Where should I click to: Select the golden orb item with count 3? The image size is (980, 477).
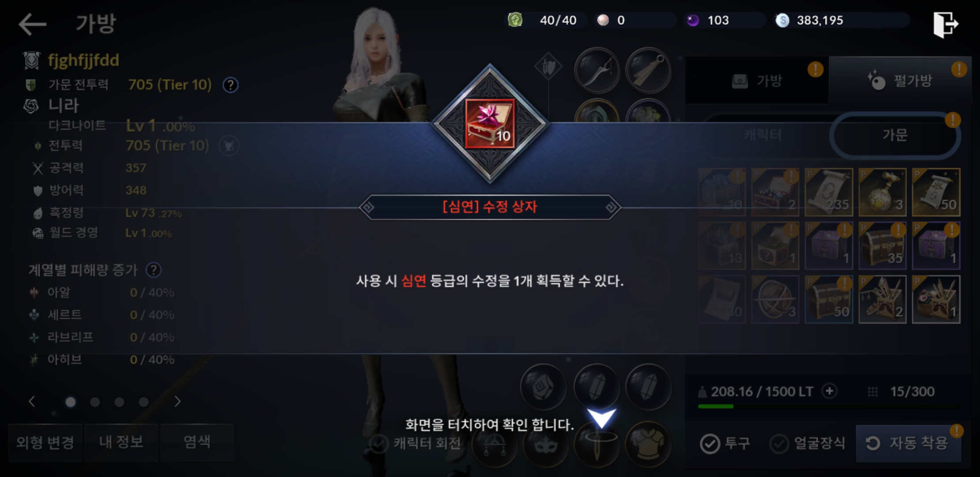click(x=882, y=192)
